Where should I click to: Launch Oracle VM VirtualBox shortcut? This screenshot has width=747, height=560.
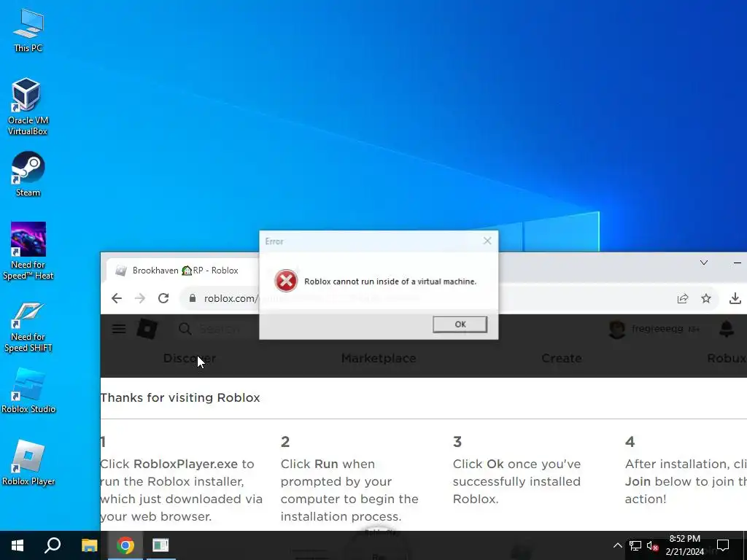pos(28,106)
